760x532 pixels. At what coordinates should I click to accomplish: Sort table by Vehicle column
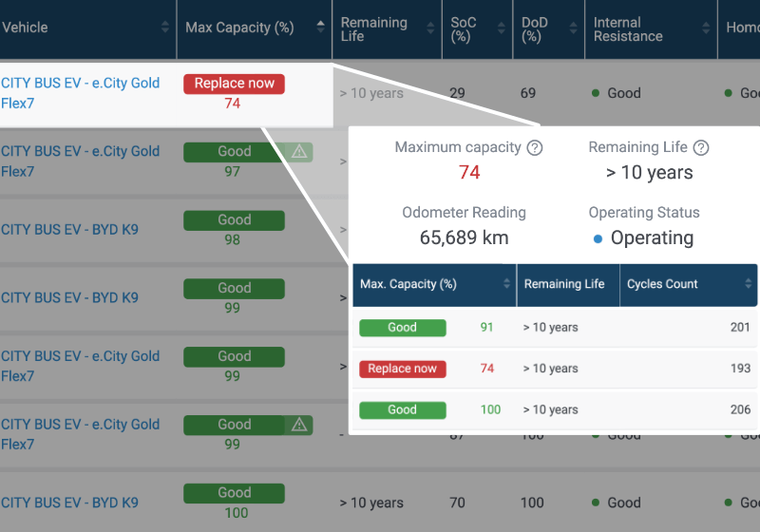(x=165, y=28)
